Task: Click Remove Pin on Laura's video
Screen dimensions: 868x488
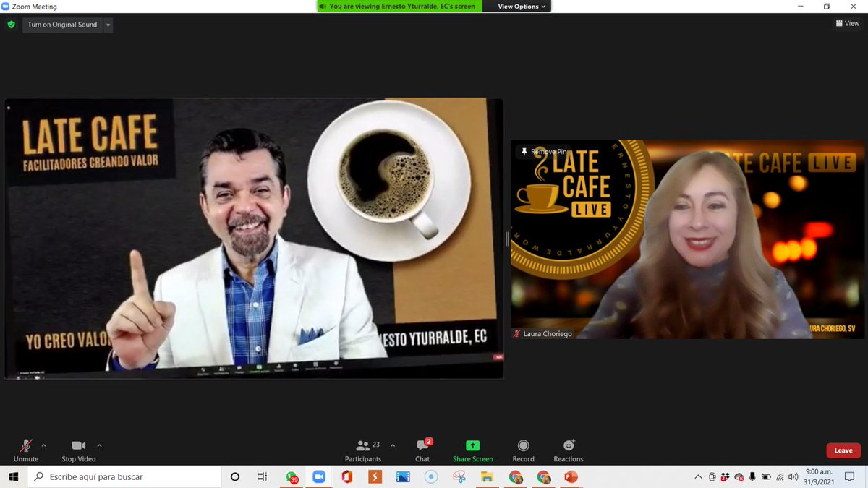Action: pos(544,152)
